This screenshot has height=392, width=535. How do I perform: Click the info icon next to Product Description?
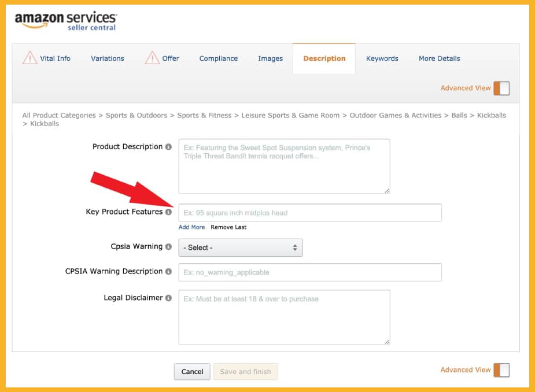click(169, 147)
